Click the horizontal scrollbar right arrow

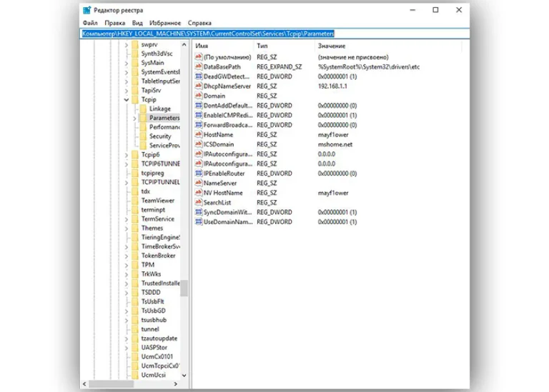pyautogui.click(x=176, y=384)
